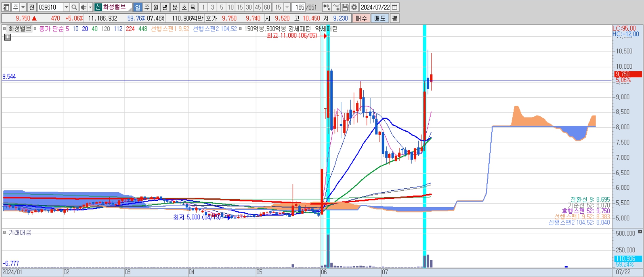Switch to minute (분) chart period

click(x=175, y=7)
